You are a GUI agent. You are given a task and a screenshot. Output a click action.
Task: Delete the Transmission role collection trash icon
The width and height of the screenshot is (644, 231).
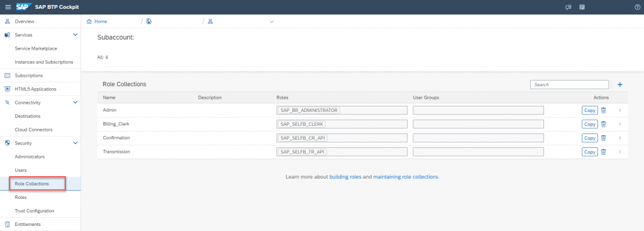pyautogui.click(x=603, y=152)
